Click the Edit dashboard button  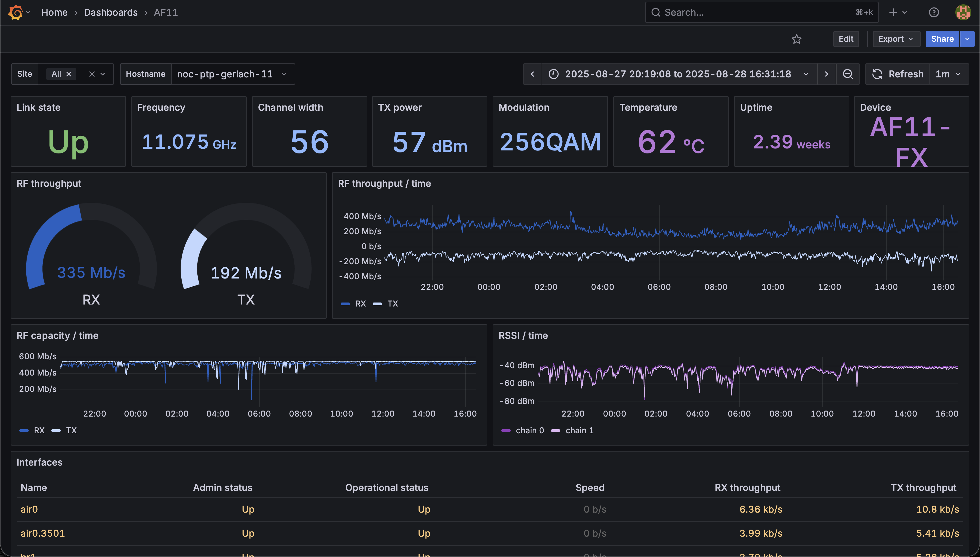(846, 39)
